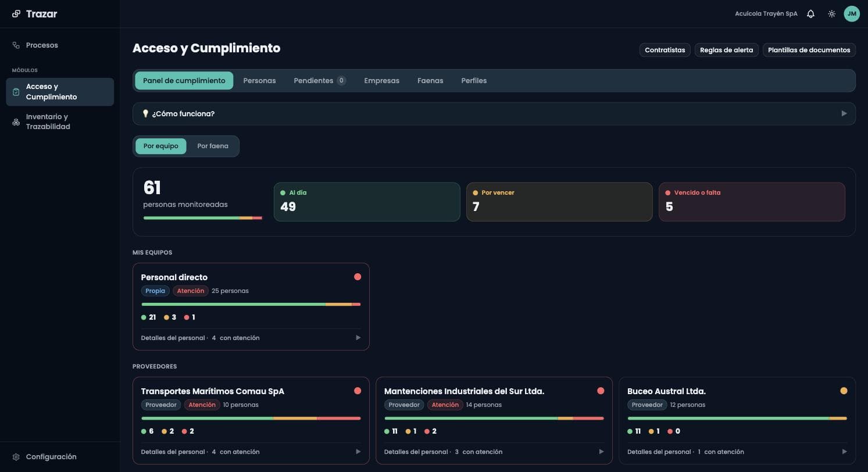This screenshot has width=868, height=472.
Task: Click Propia badge on Personal directo
Action: pos(155,291)
